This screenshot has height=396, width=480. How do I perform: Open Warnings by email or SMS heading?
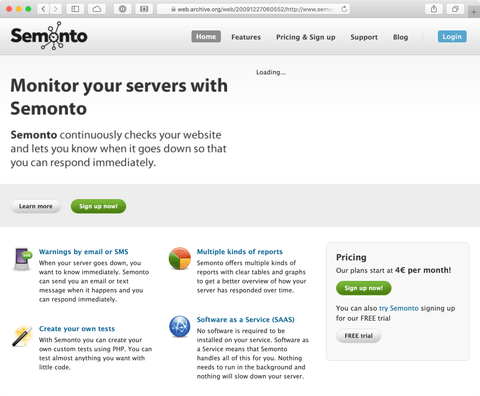84,252
